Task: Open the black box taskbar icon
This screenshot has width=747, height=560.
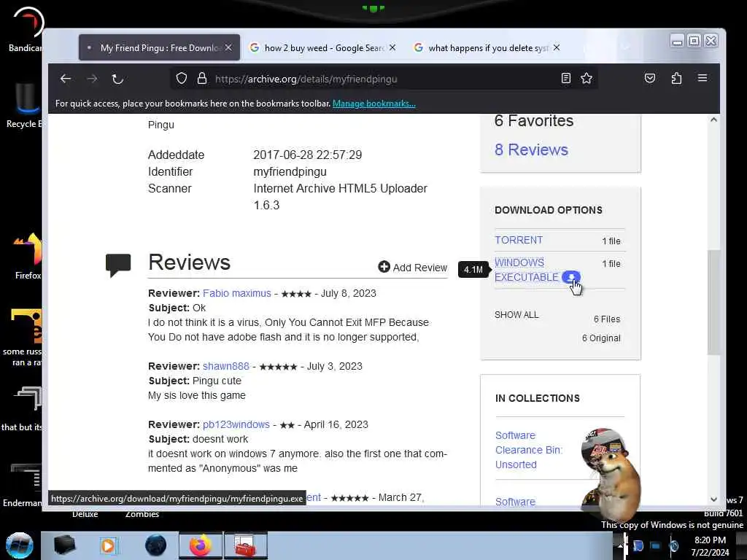Action: click(64, 545)
